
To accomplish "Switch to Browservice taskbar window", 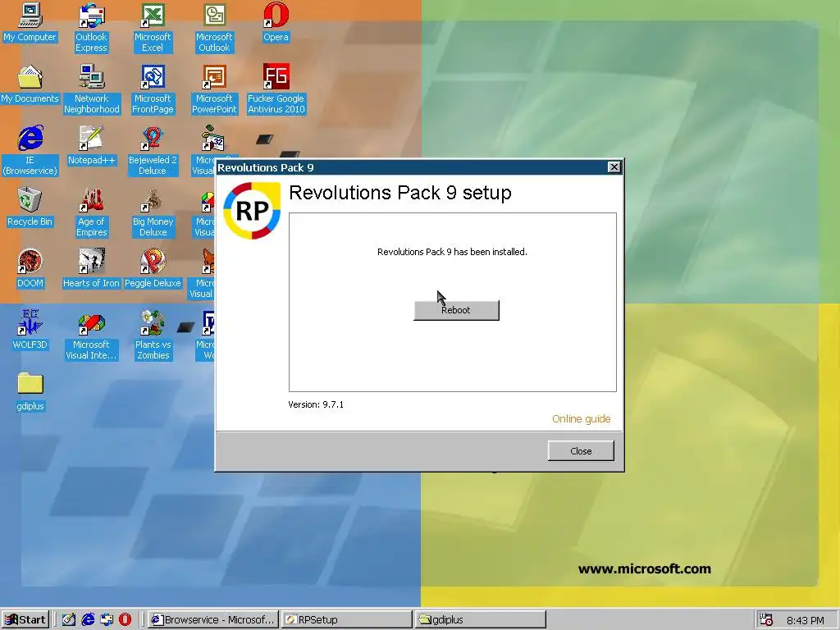I will point(213,620).
